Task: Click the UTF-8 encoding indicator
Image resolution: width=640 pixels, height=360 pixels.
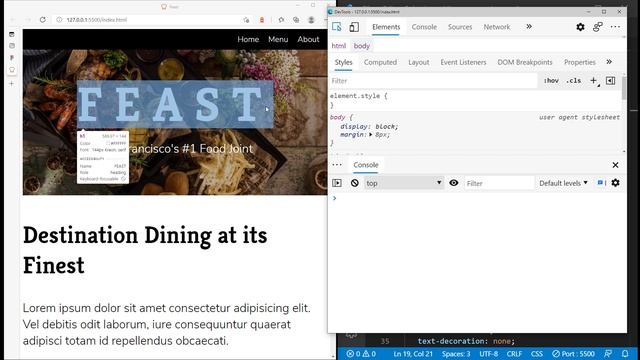Action: coord(489,354)
